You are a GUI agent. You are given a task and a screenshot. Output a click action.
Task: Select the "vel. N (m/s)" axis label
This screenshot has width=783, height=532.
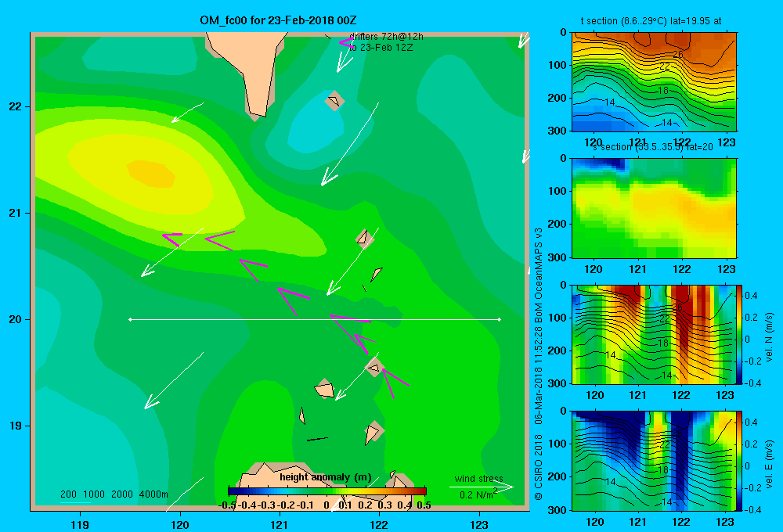coord(769,337)
